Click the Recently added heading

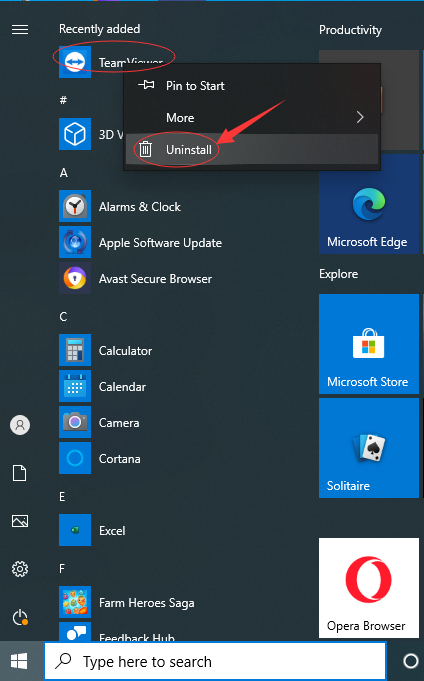click(99, 29)
